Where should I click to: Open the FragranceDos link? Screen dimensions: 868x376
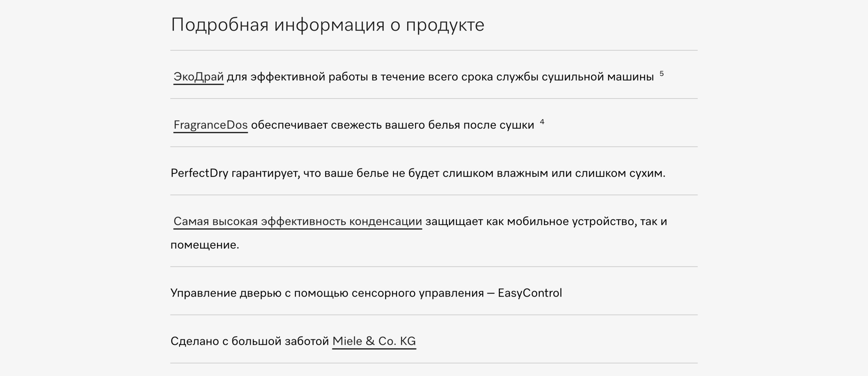pyautogui.click(x=211, y=125)
